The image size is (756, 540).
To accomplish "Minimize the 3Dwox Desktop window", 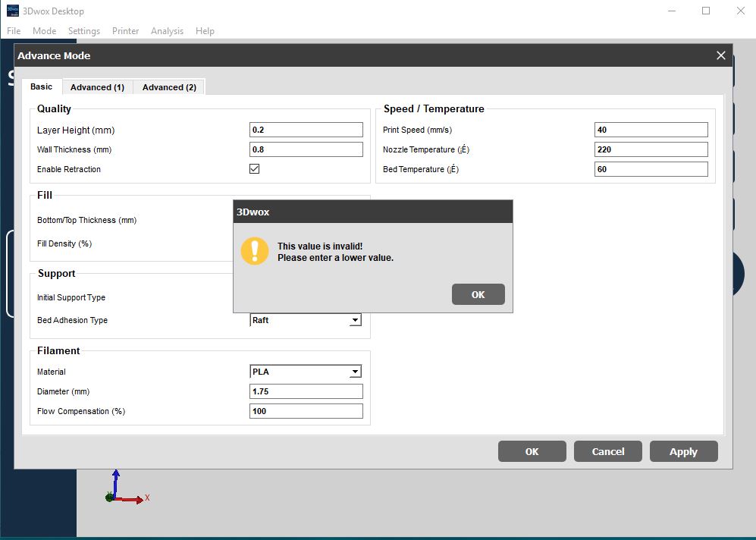I will [x=672, y=11].
